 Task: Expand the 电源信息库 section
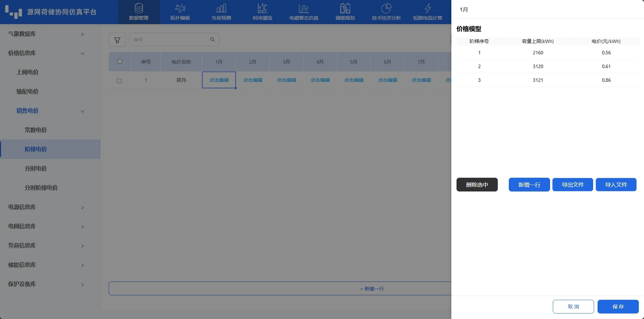[x=82, y=207]
